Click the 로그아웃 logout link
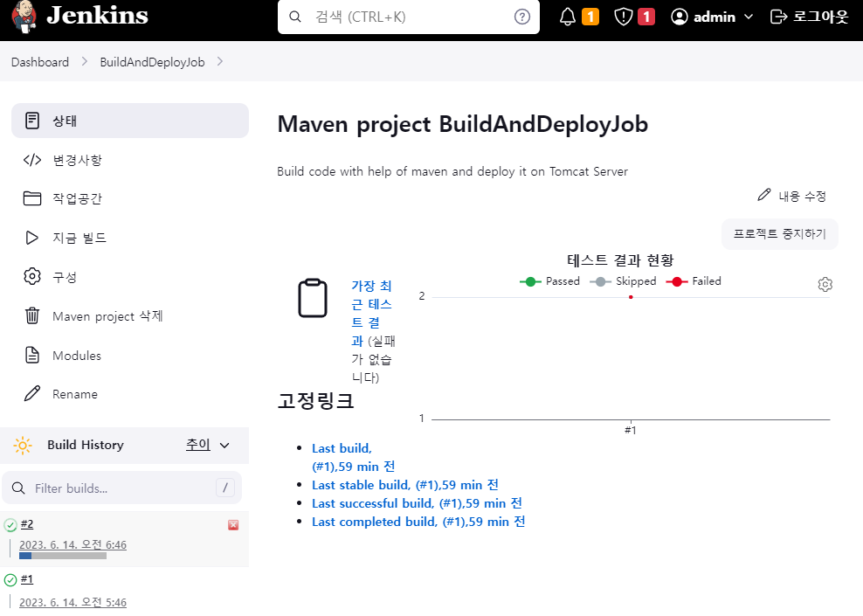 [x=809, y=17]
